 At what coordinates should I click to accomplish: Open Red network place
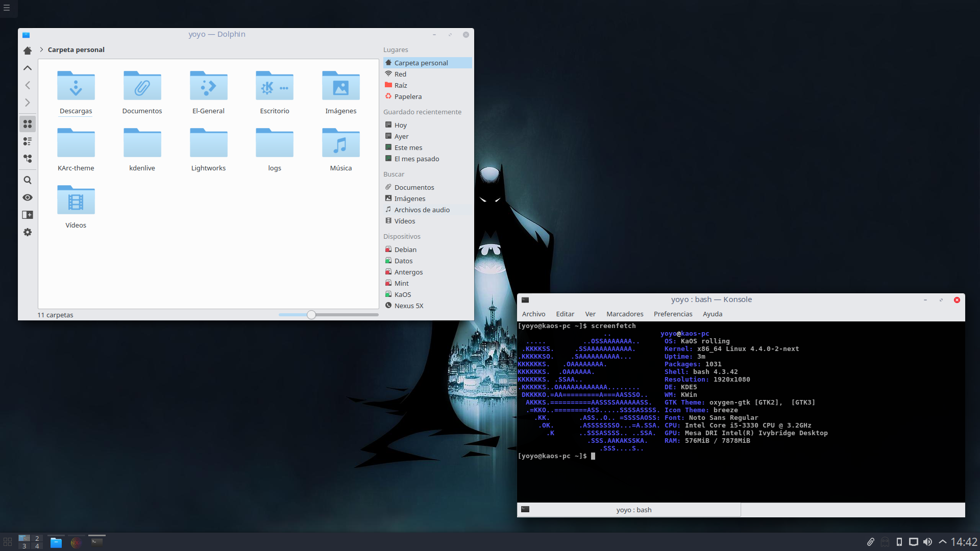click(x=428, y=74)
